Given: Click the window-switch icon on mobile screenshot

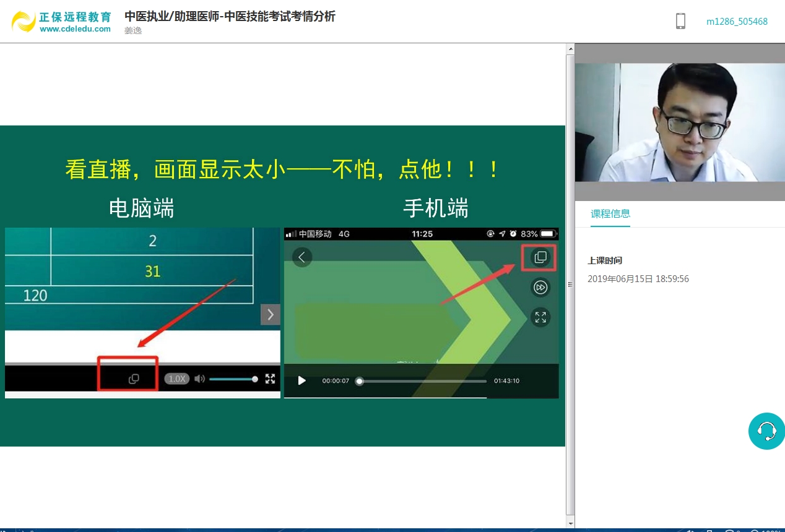Looking at the screenshot, I should 540,257.
